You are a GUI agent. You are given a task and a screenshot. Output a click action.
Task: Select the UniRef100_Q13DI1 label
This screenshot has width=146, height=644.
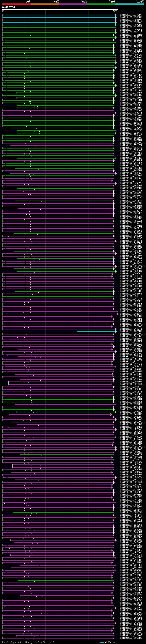131,72
